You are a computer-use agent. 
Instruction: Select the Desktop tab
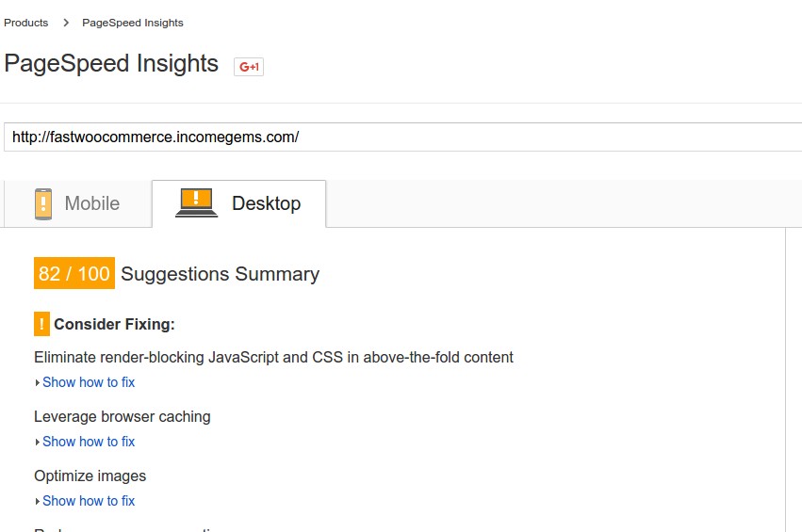tap(238, 203)
